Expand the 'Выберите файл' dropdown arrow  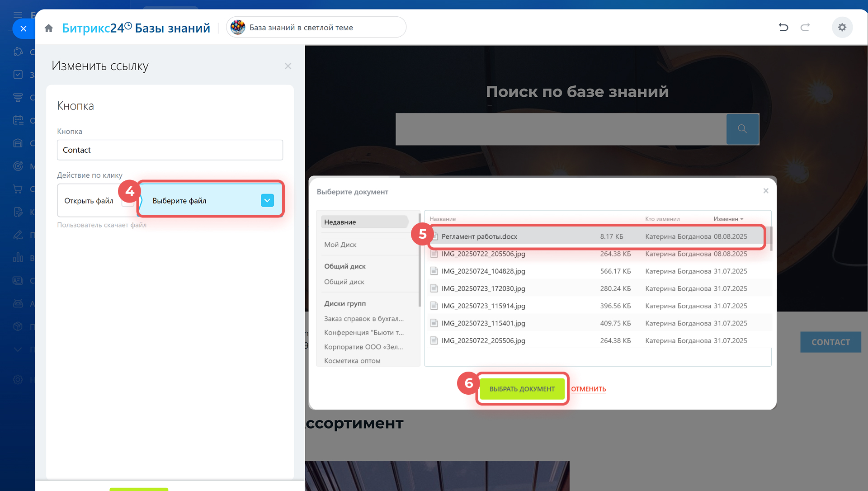click(267, 200)
